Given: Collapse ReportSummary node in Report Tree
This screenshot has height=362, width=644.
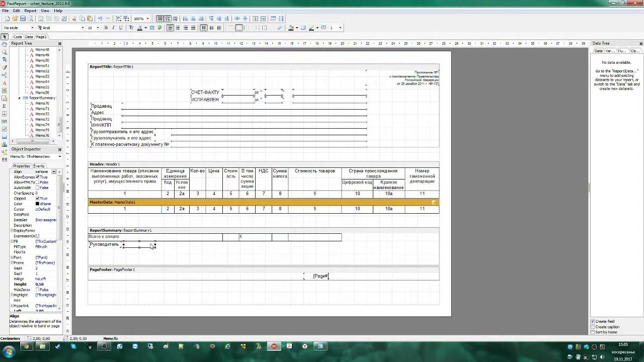Looking at the screenshot, I should [x=19, y=98].
